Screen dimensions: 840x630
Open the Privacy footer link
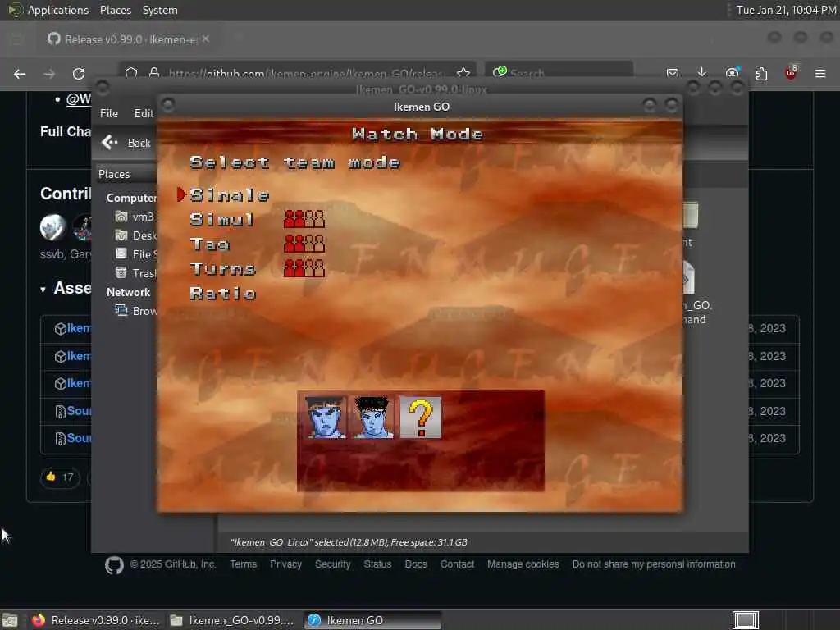[x=285, y=564]
